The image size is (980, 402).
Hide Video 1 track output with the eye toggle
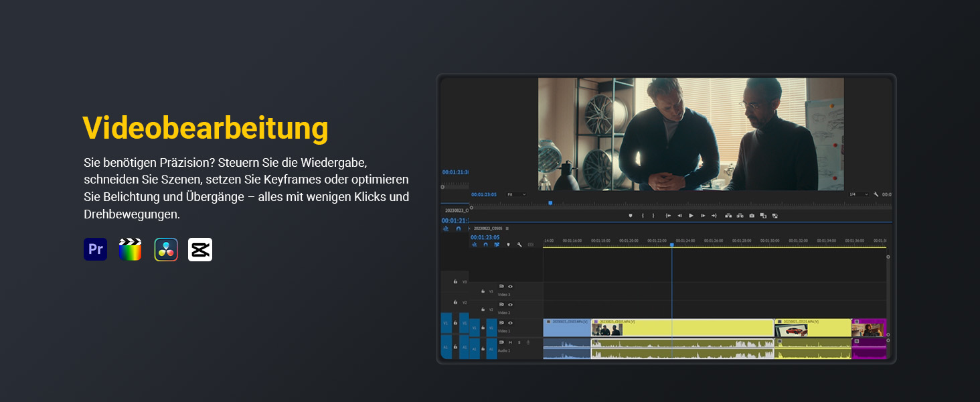(511, 322)
